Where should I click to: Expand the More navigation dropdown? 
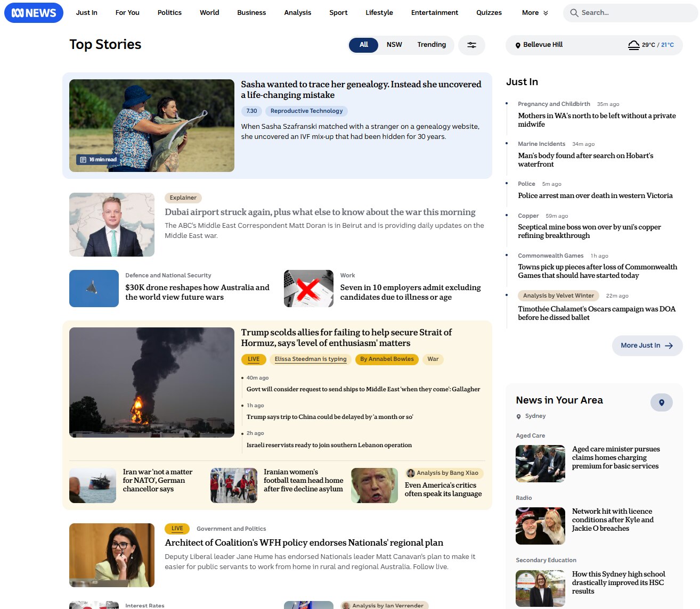point(535,13)
